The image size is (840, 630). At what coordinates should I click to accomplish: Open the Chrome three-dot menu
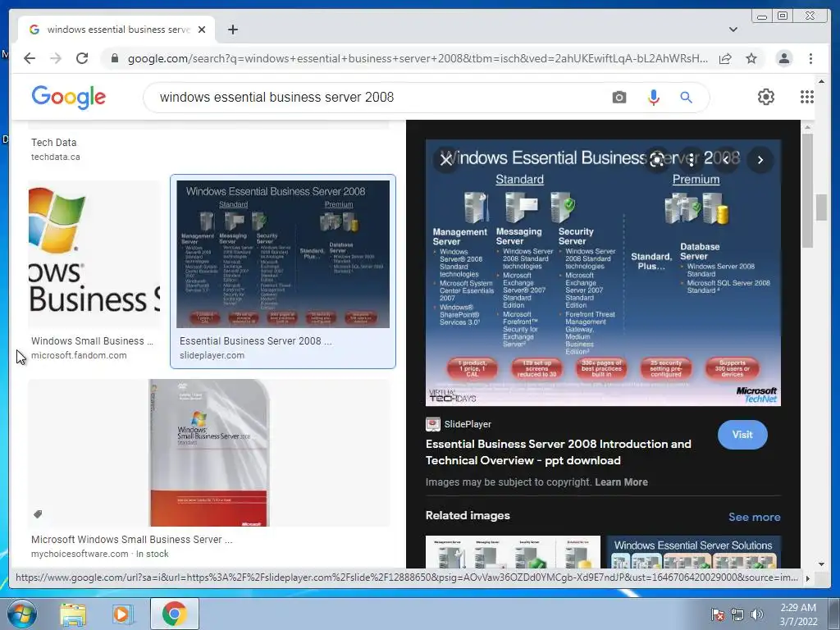tap(810, 58)
